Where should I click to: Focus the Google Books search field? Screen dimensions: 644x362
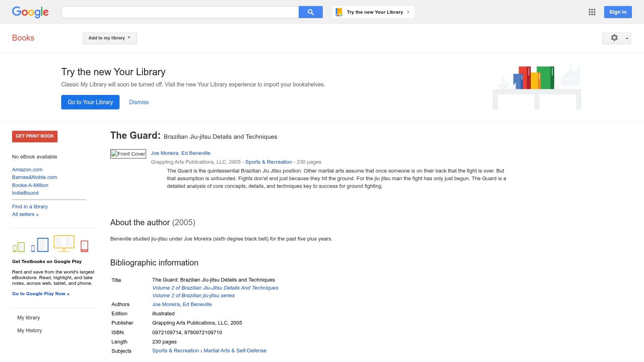(x=180, y=12)
